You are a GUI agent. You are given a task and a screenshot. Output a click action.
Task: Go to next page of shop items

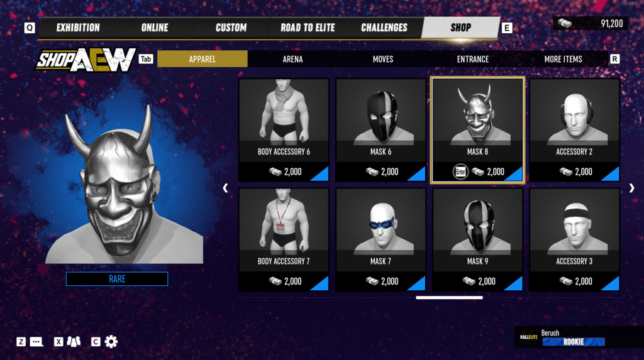point(631,188)
